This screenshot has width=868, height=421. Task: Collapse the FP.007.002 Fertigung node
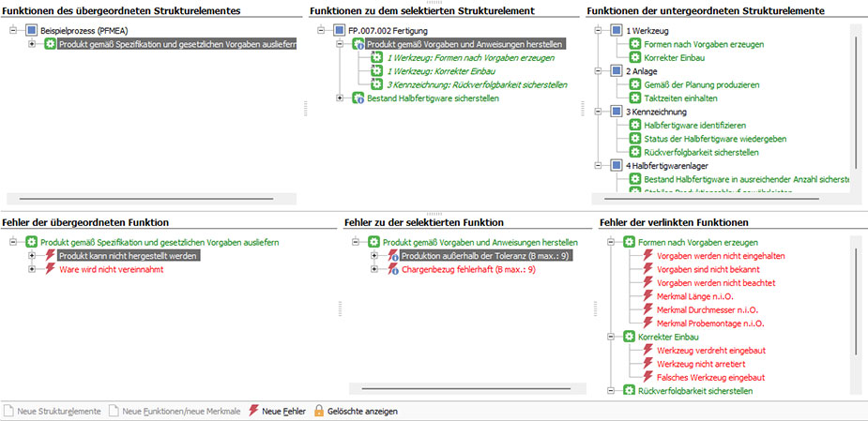pos(322,31)
